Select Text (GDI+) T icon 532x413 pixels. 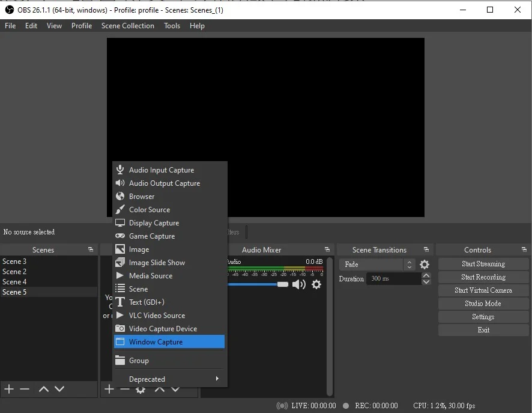(119, 302)
